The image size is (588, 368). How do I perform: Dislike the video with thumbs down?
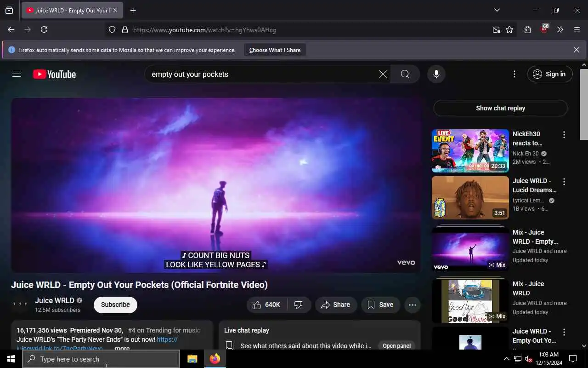pyautogui.click(x=299, y=305)
